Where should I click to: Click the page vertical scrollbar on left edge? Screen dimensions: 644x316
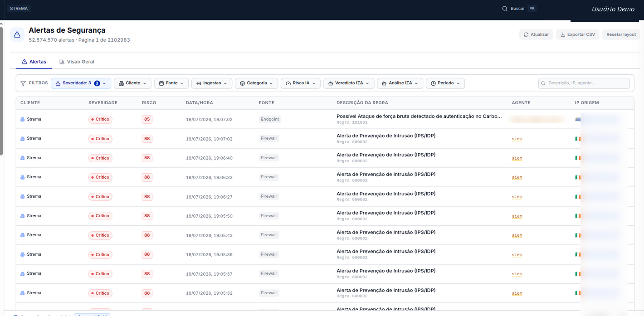(x=1, y=91)
